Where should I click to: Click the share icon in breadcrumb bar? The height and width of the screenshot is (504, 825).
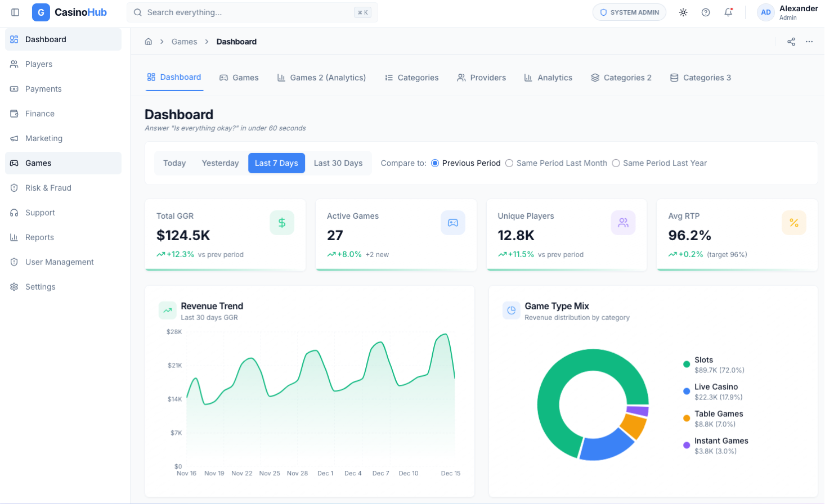[x=791, y=42]
